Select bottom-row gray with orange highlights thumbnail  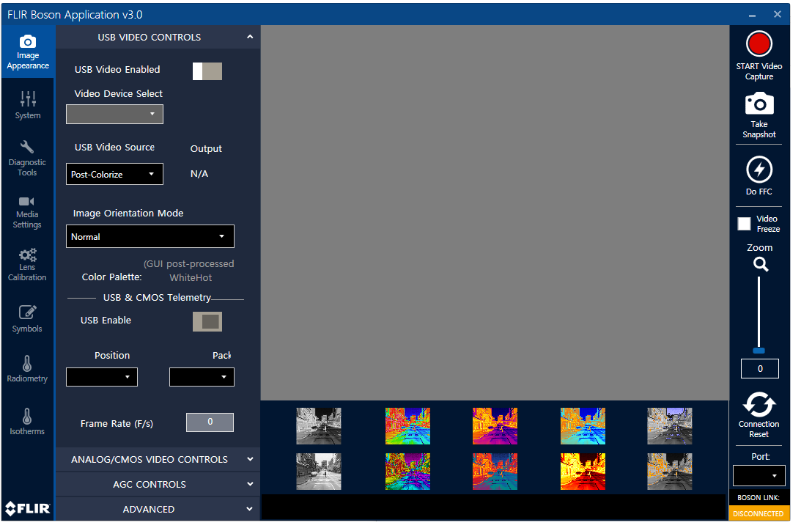[670, 471]
